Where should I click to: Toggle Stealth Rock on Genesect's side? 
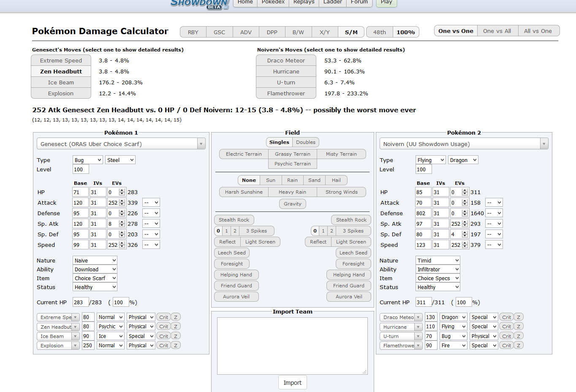[234, 220]
